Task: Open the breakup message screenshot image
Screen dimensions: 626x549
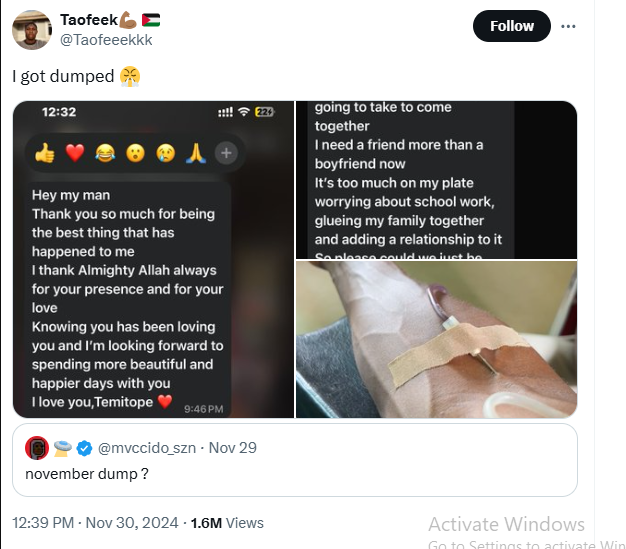Action: 436,180
